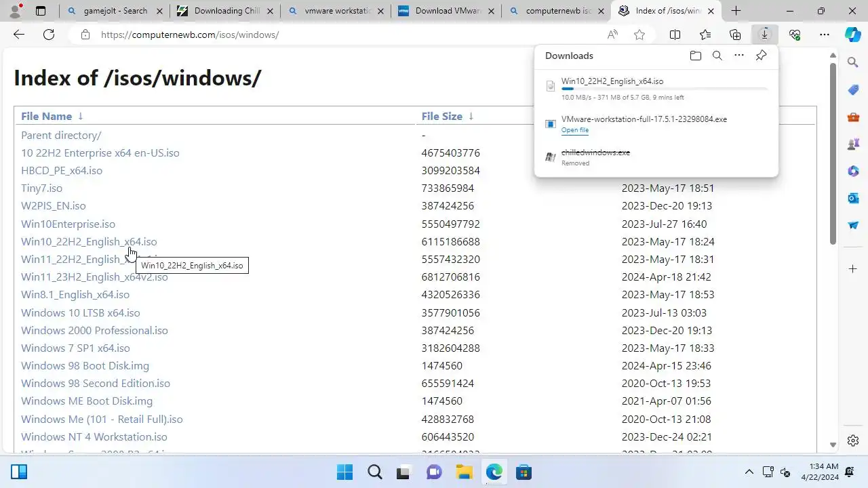Download HBCD_PE_x64.iso file

point(62,170)
